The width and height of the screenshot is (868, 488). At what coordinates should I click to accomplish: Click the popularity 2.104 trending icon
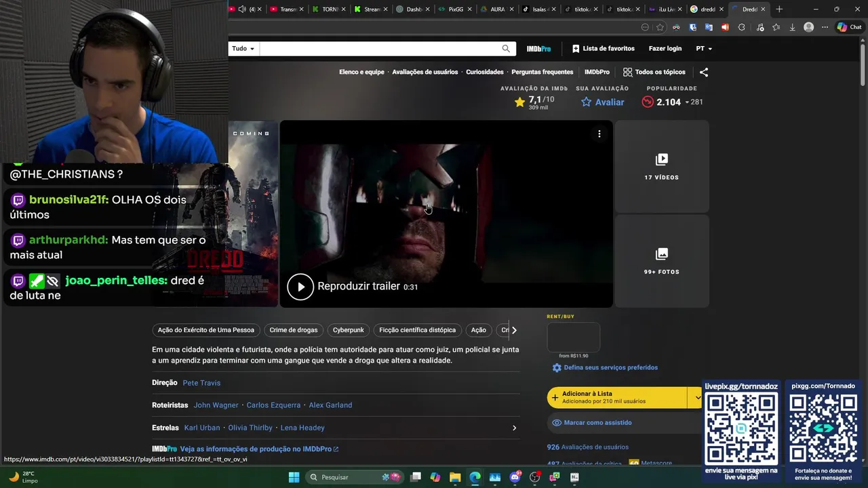click(648, 102)
